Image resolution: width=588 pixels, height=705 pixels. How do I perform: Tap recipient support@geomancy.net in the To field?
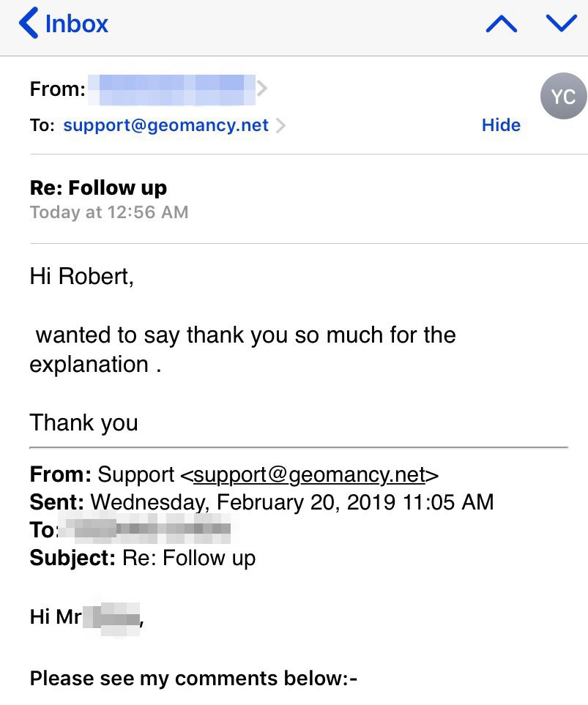[166, 125]
